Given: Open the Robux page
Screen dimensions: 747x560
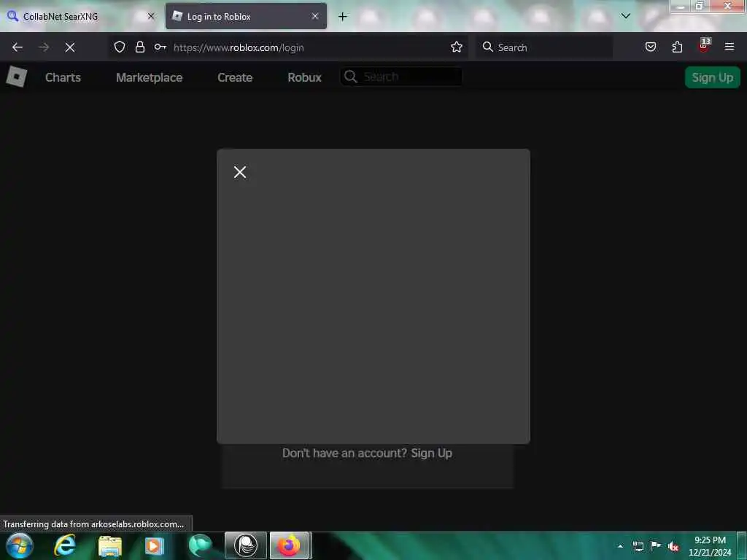Looking at the screenshot, I should 304,77.
